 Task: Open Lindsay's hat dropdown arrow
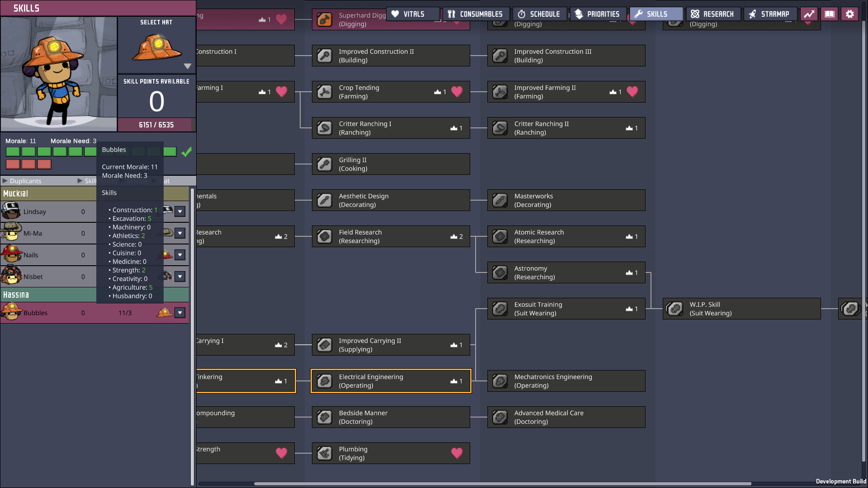[180, 211]
